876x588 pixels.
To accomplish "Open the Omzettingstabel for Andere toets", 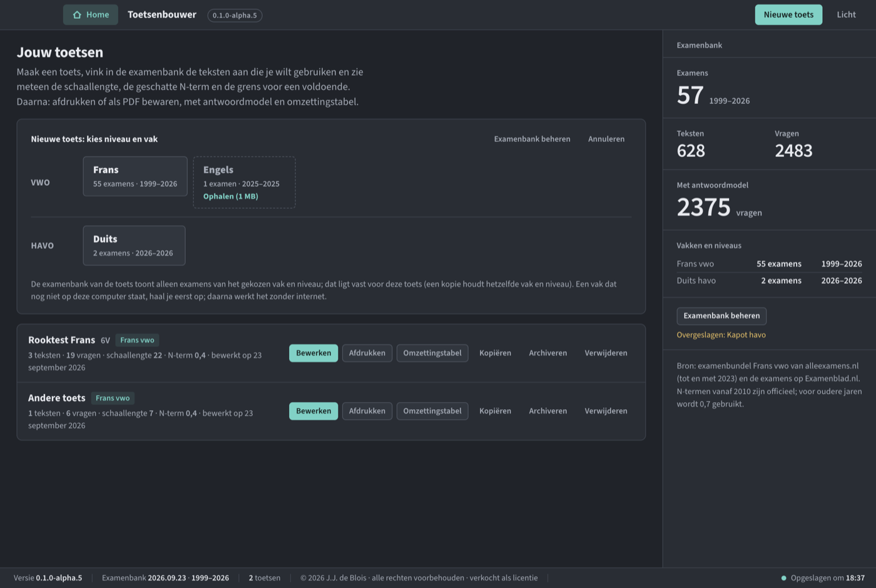I will tap(432, 411).
